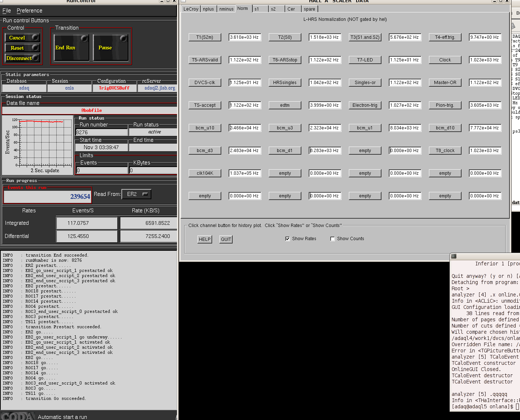The height and width of the screenshot is (420, 520).
Task: Switch to the nplus tab
Action: click(208, 9)
